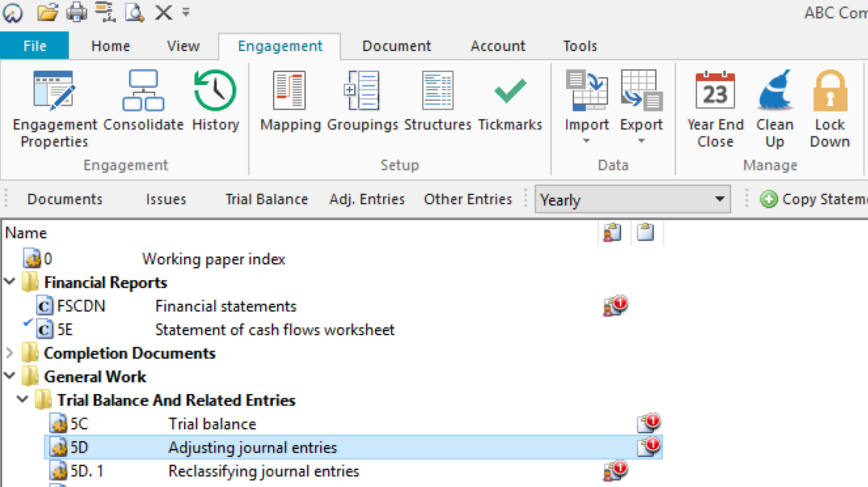Switch to the Document ribbon tab
Image resolution: width=868 pixels, height=487 pixels.
396,46
